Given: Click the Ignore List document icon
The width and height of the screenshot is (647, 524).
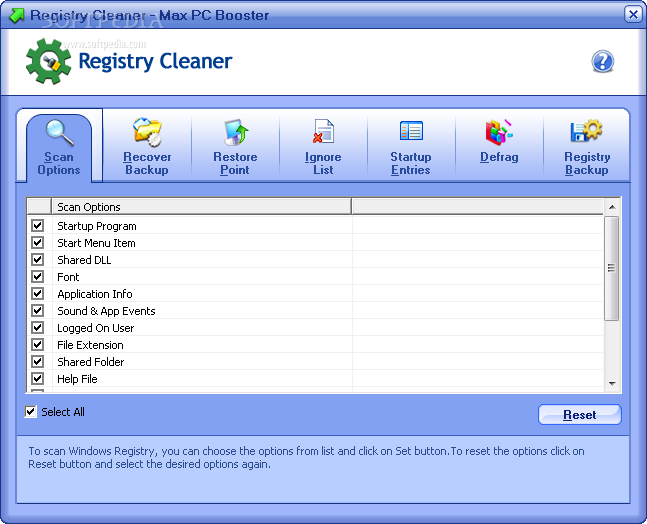Looking at the screenshot, I should pos(324,131).
